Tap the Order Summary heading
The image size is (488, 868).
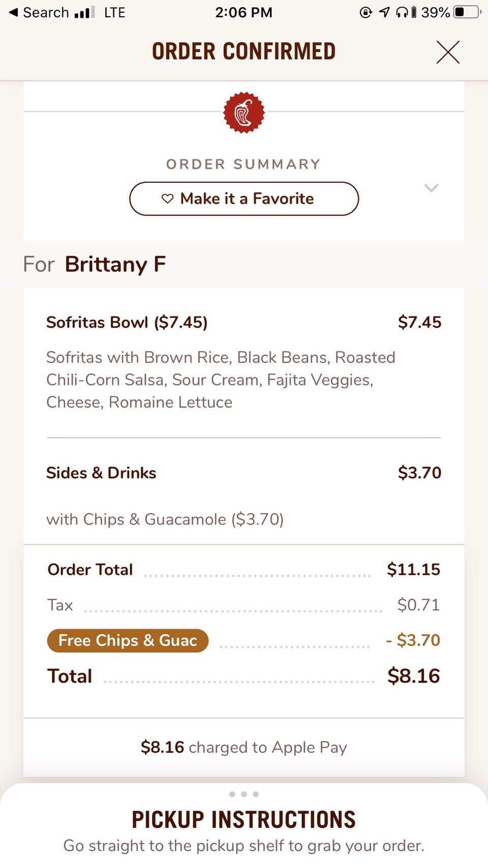point(243,164)
